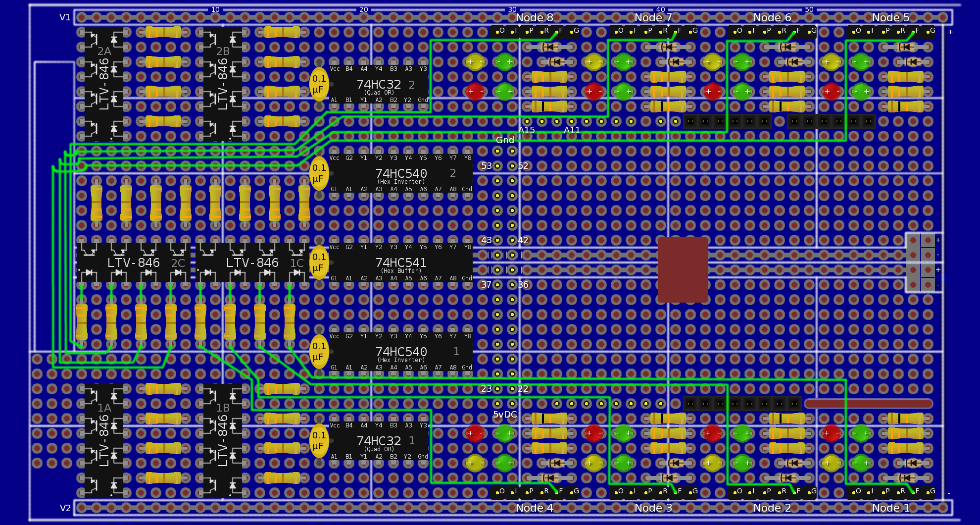
Task: Select the 74HC32 Quad OR chip numbered 1
Action: click(x=379, y=441)
